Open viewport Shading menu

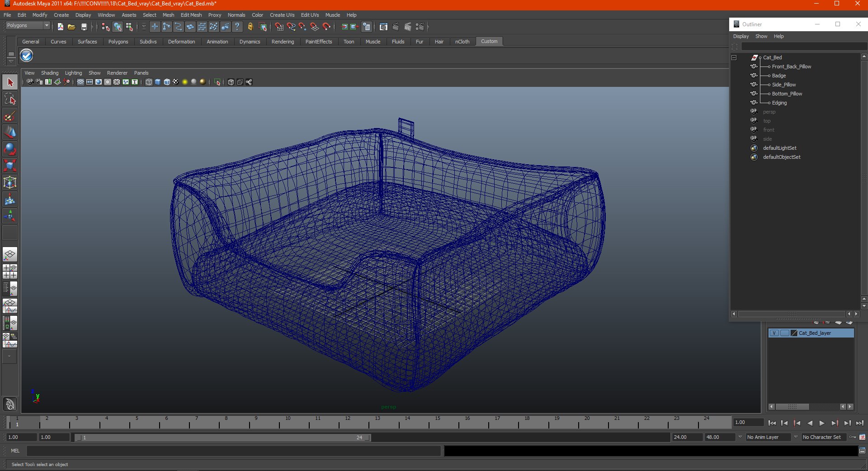point(50,73)
